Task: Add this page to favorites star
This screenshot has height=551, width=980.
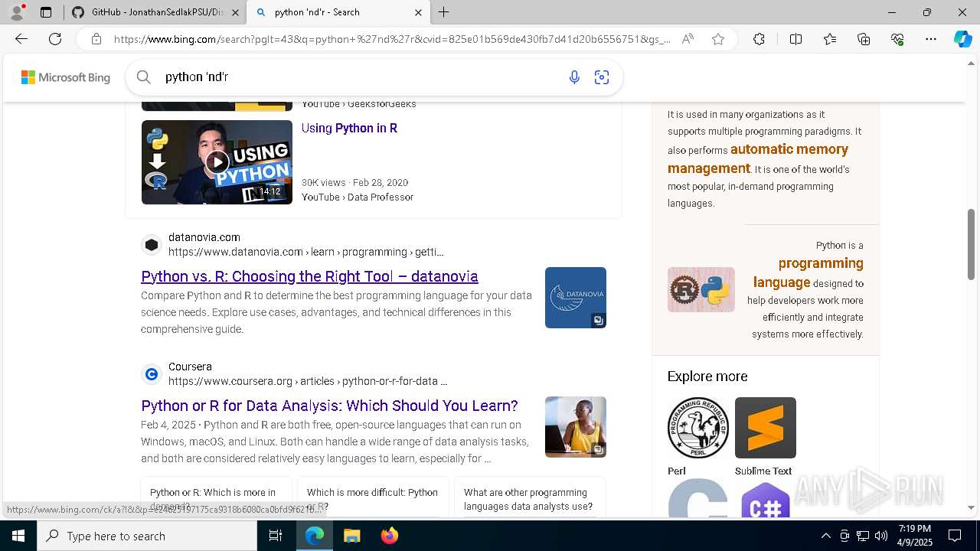Action: coord(718,39)
